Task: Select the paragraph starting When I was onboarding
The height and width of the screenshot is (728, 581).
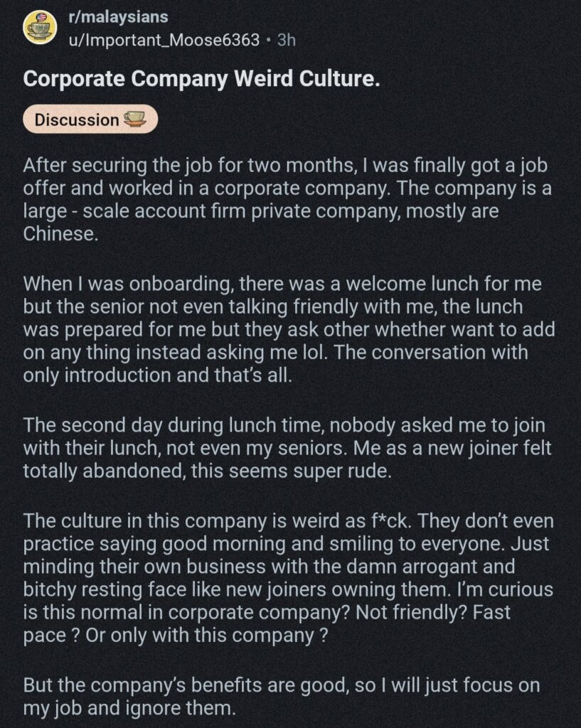Action: tap(289, 329)
